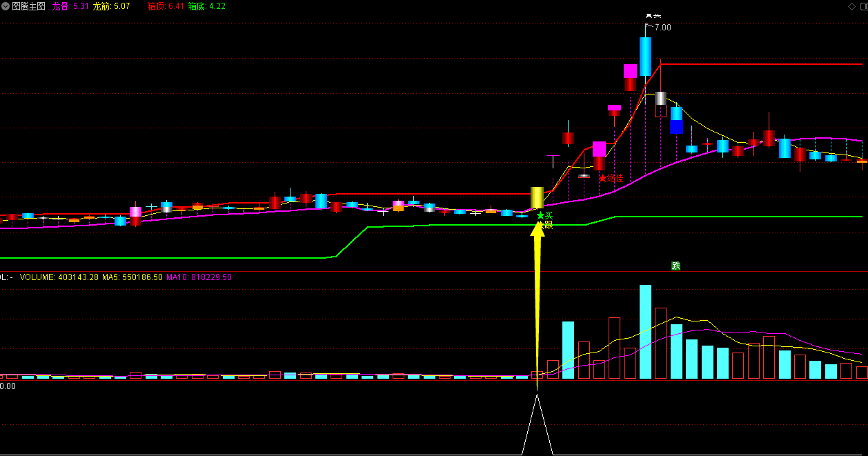
Task: Click the white triangle spike in bottom panel
Action: pyautogui.click(x=537, y=424)
